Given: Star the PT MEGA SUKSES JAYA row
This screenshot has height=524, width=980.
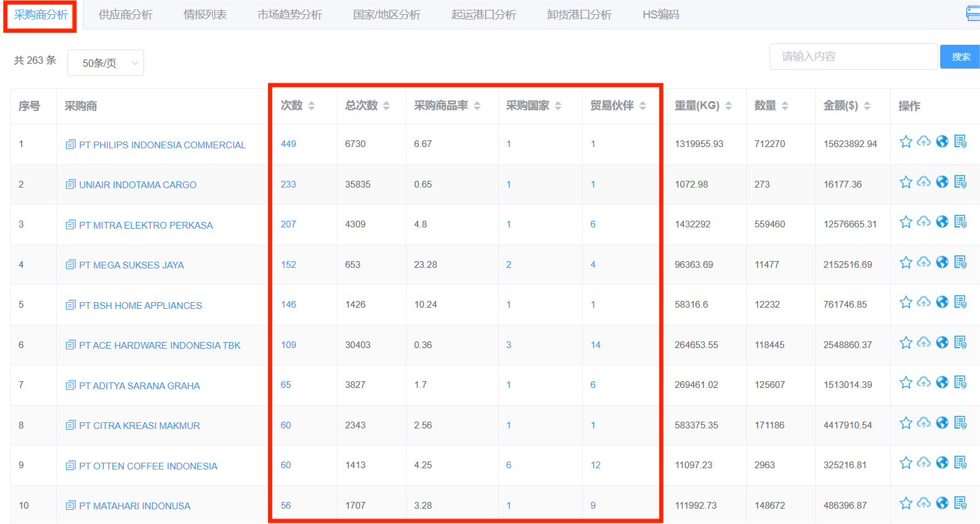Looking at the screenshot, I should pos(906,262).
